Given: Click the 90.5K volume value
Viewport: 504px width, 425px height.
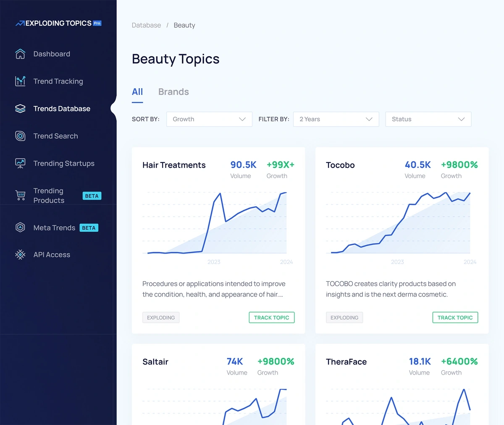Looking at the screenshot, I should 243,165.
